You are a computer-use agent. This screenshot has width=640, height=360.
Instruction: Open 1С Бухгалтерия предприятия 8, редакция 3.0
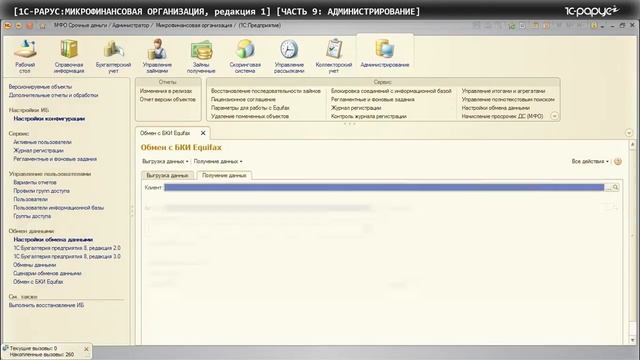(67, 257)
